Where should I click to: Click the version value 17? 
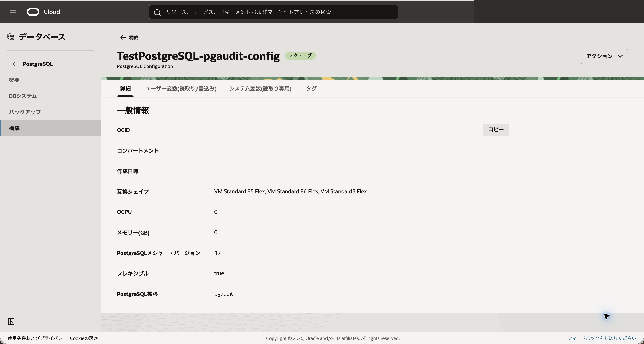point(217,253)
